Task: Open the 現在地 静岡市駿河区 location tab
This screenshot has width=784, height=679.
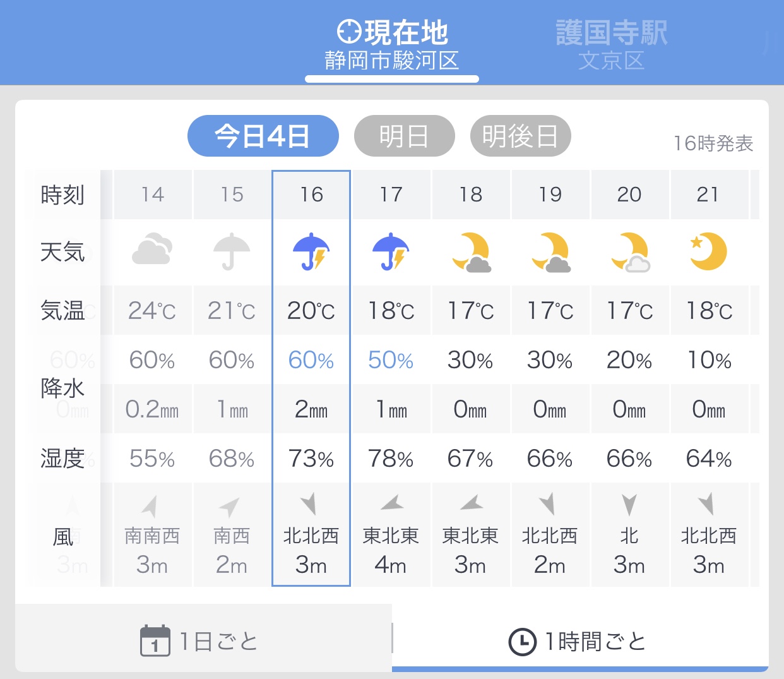Action: pyautogui.click(x=392, y=45)
